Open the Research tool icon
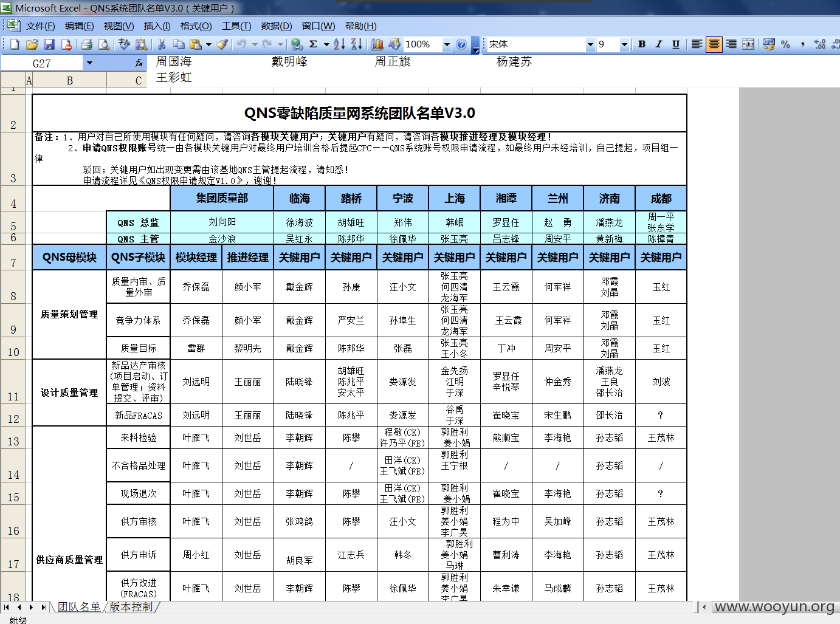This screenshot has width=840, height=624. [142, 44]
